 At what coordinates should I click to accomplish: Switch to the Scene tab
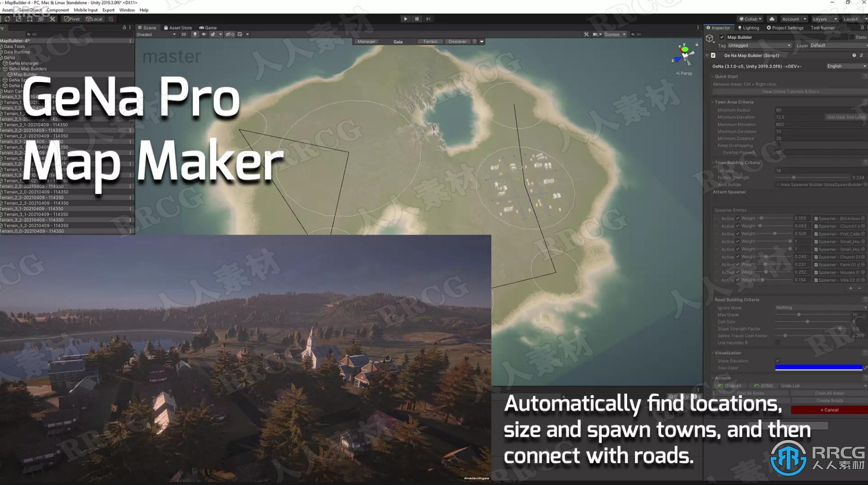[x=147, y=28]
